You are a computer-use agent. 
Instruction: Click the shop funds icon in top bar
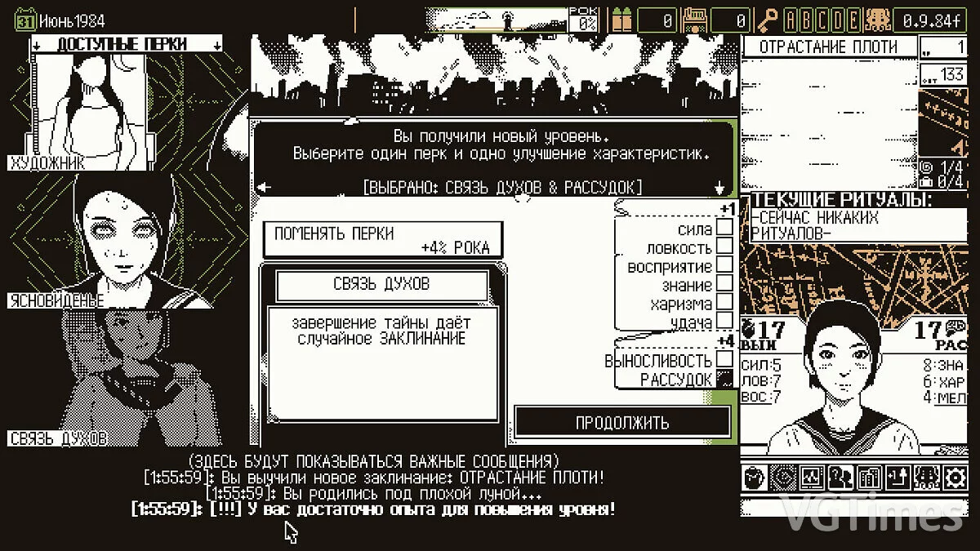(694, 20)
